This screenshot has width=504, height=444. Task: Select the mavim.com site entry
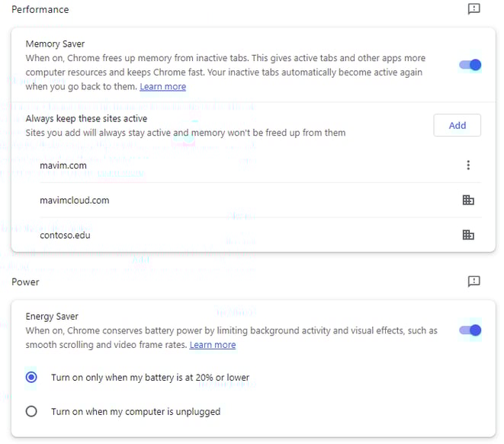click(63, 166)
